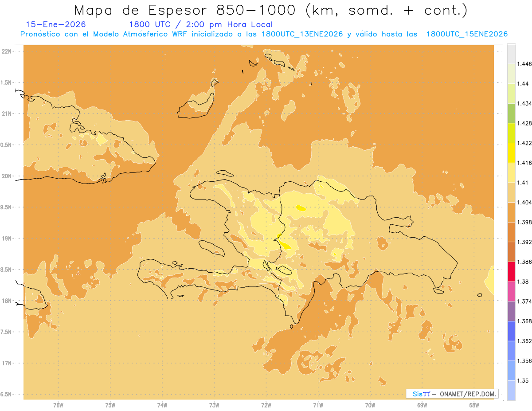This screenshot has height=411, width=532.
Task: Click the grey swatch above 1.446
Action: coord(511,54)
